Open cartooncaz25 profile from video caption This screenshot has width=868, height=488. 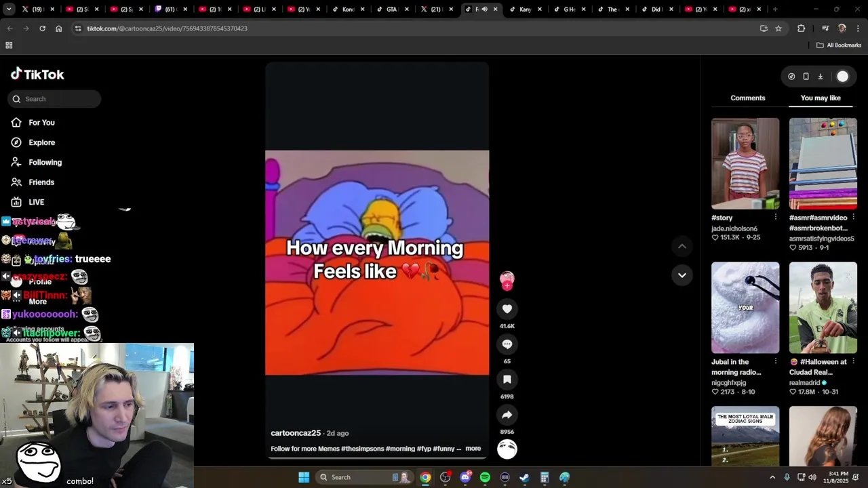click(x=296, y=433)
